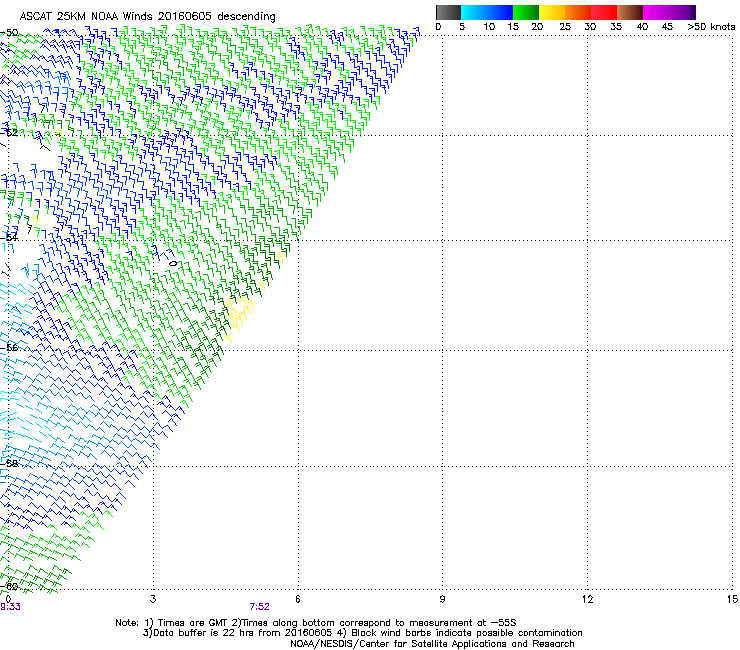Click the '>50 knots' legend label
Viewport: 740px width, 650px height.
click(x=711, y=27)
